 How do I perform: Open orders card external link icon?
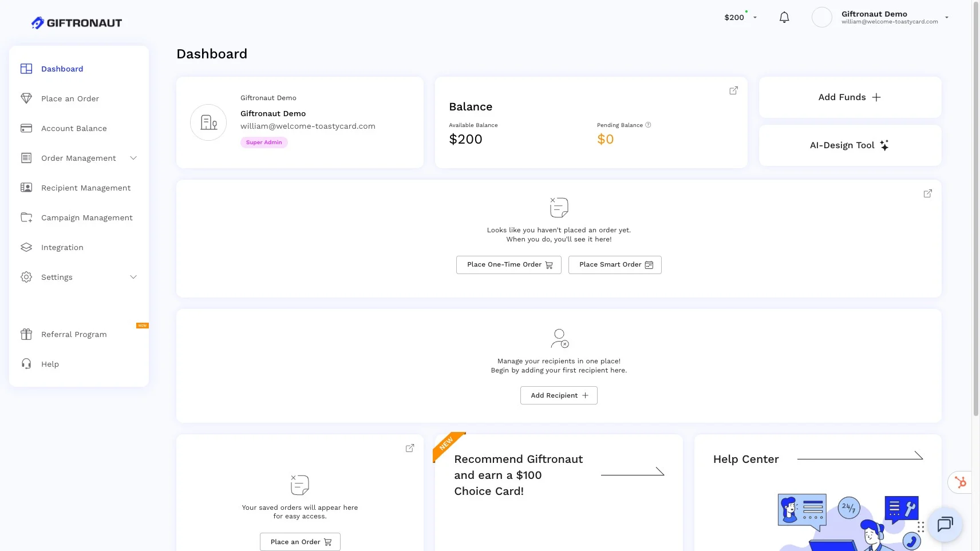click(x=928, y=193)
